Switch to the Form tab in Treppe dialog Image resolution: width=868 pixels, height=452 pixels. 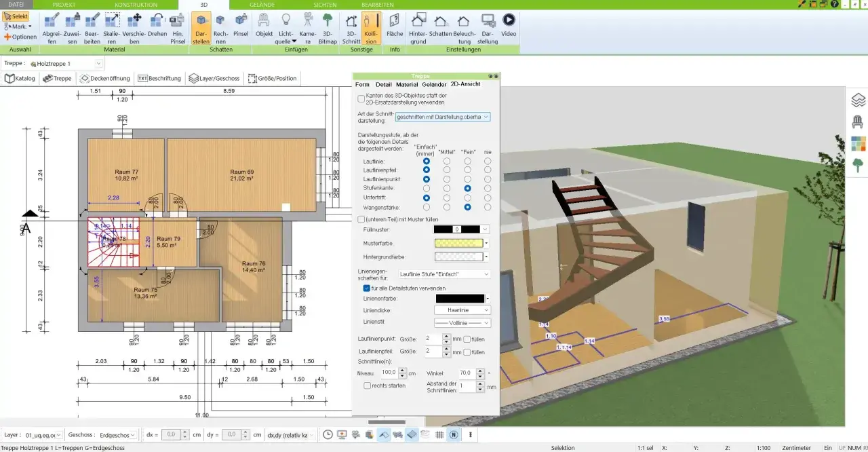363,84
